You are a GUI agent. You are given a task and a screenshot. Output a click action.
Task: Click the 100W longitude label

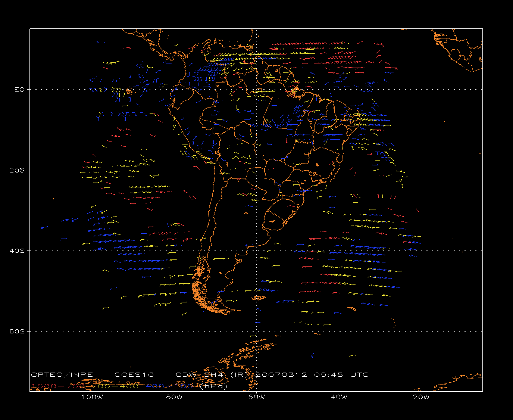[92, 397]
